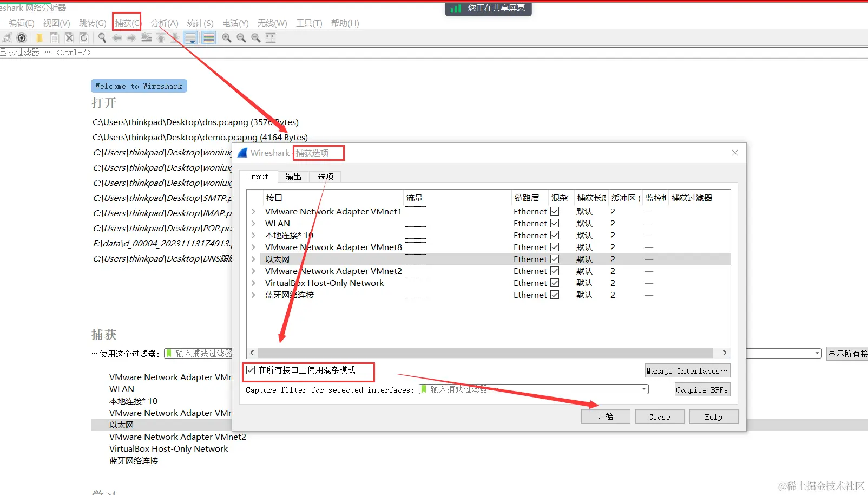This screenshot has height=495, width=868.
Task: Open the 视图(V) menu
Action: click(57, 23)
